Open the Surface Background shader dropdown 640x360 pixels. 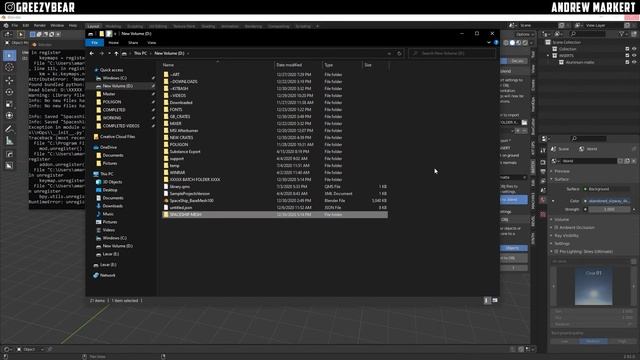pos(607,189)
